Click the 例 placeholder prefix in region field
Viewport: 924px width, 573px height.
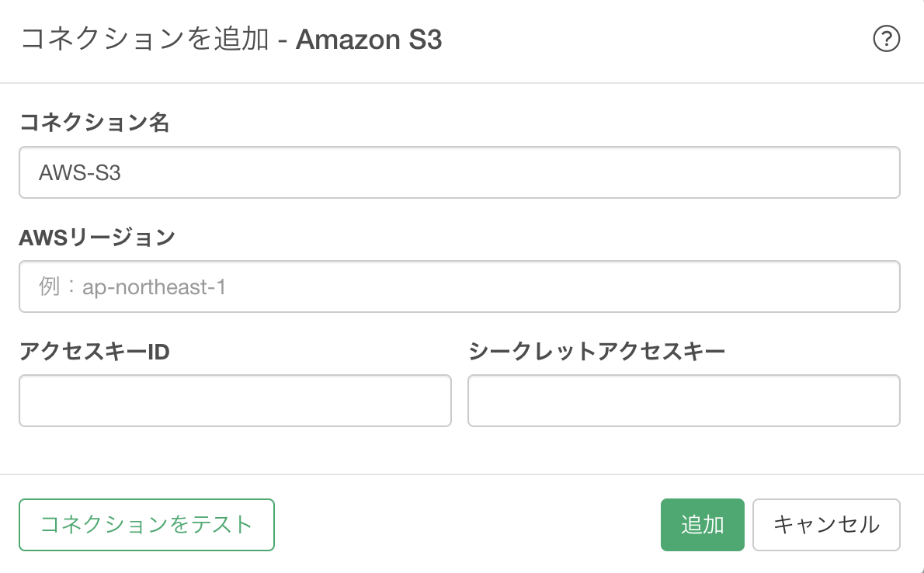pyautogui.click(x=50, y=287)
